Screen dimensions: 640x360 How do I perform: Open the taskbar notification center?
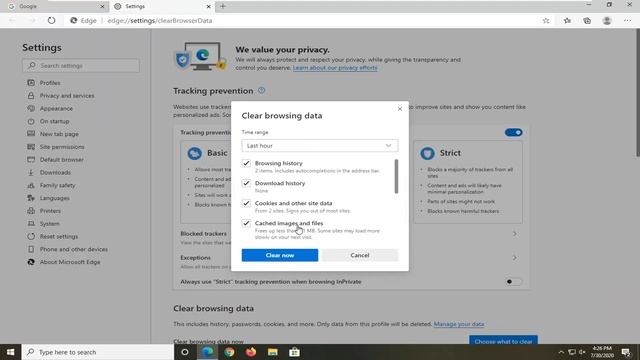pos(626,352)
